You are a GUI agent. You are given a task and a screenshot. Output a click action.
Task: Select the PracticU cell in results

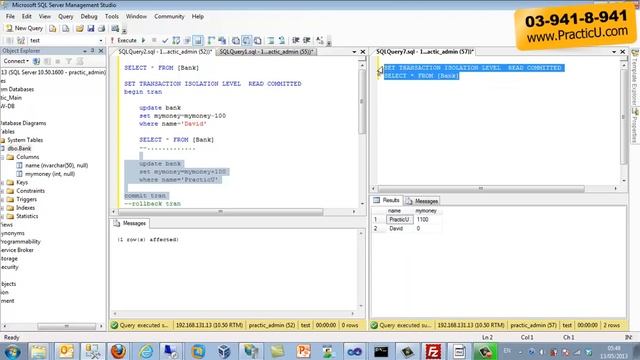click(x=399, y=220)
